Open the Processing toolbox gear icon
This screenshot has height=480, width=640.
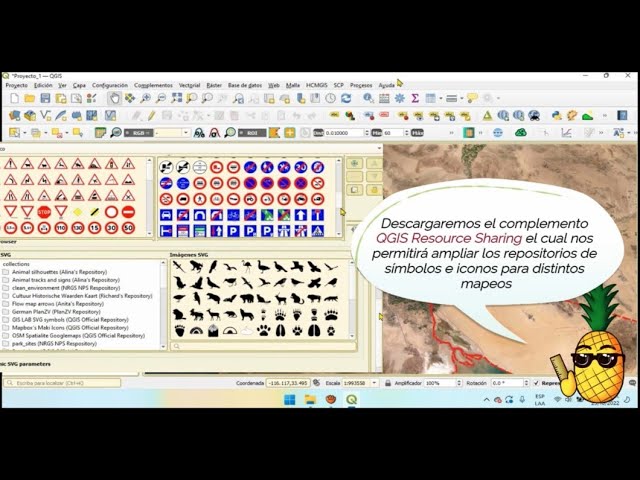point(400,98)
